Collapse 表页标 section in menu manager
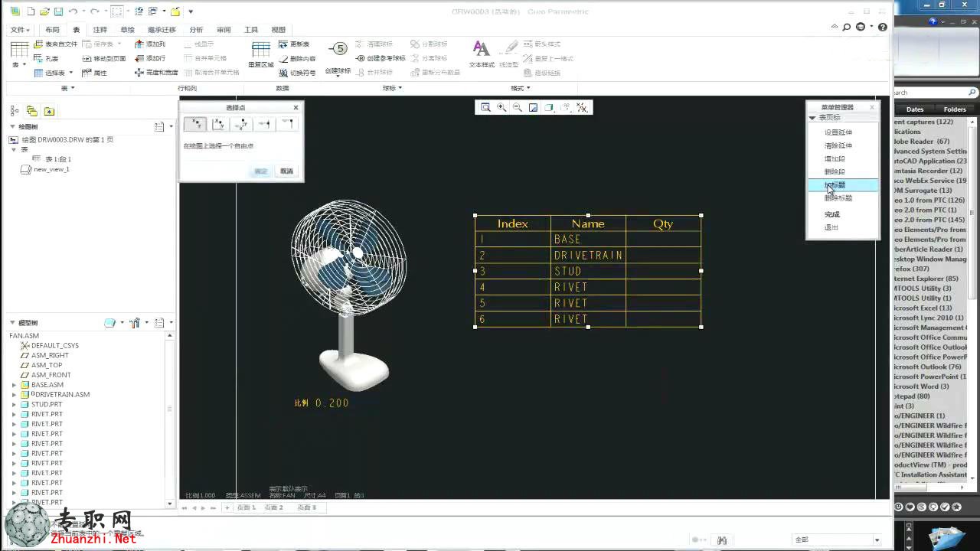 coord(813,118)
